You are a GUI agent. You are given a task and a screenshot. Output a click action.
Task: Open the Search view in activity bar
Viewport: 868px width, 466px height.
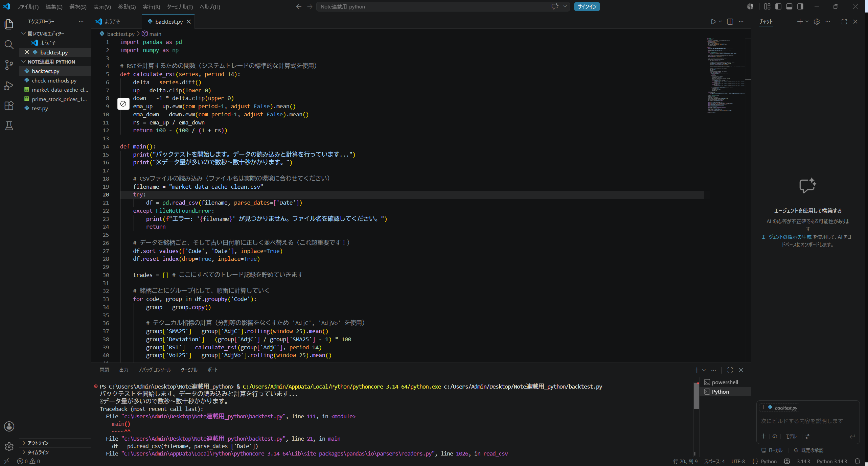click(9, 44)
